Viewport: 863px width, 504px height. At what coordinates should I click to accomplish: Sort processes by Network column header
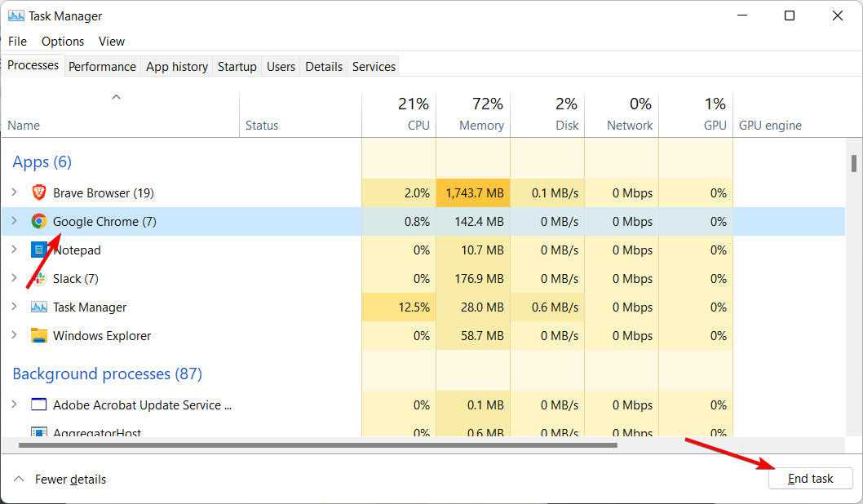coord(622,114)
